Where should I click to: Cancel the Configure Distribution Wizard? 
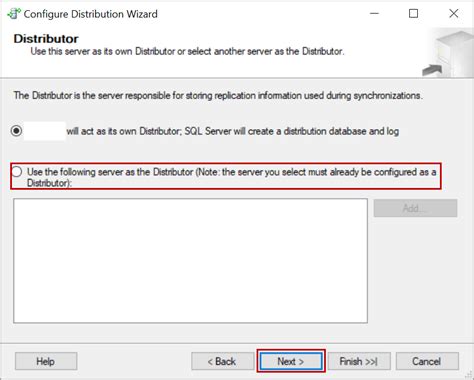(x=427, y=361)
